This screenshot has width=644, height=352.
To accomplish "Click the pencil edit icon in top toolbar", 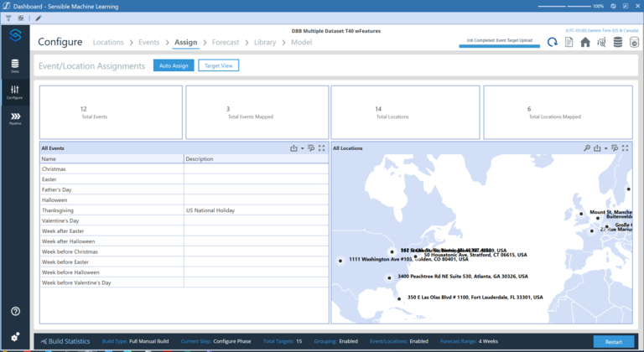I will [39, 18].
